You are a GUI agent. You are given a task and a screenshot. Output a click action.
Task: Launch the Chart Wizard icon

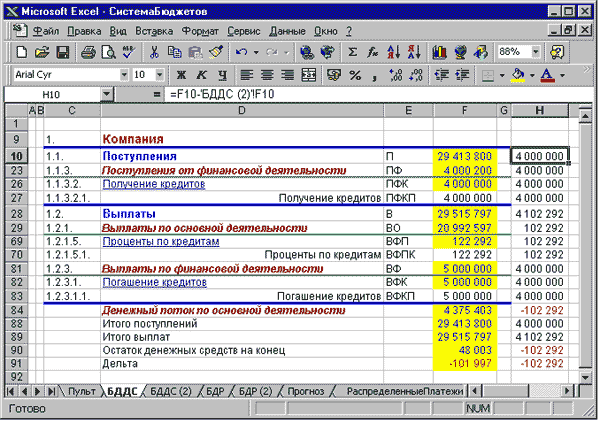coord(439,52)
